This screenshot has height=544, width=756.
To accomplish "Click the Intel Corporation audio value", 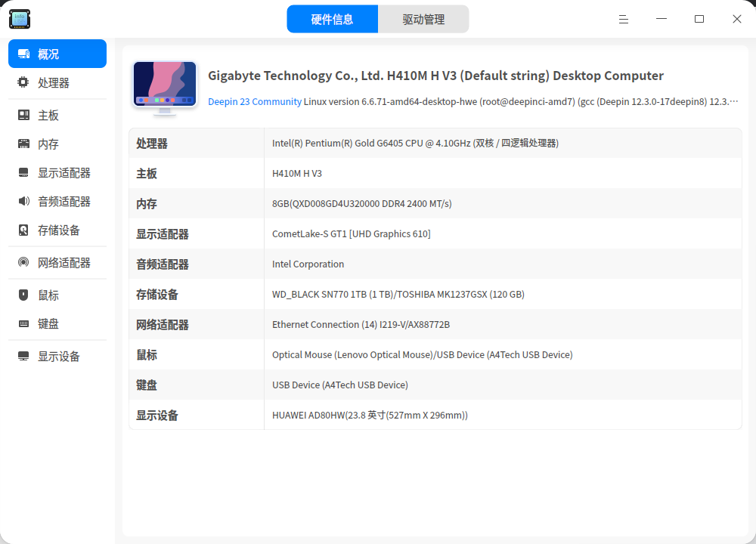I will click(308, 264).
